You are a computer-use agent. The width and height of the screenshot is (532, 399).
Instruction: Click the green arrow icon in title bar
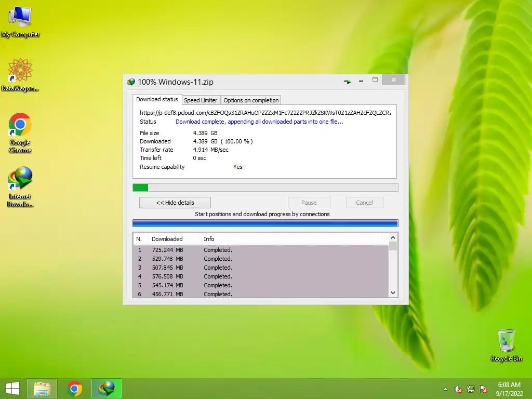point(348,82)
